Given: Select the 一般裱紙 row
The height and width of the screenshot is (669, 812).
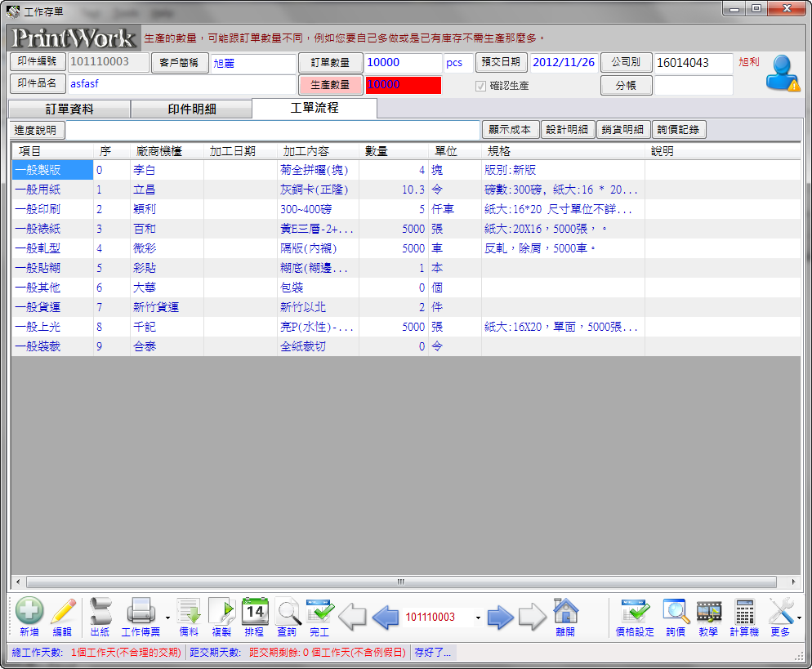Looking at the screenshot, I should pos(406,229).
